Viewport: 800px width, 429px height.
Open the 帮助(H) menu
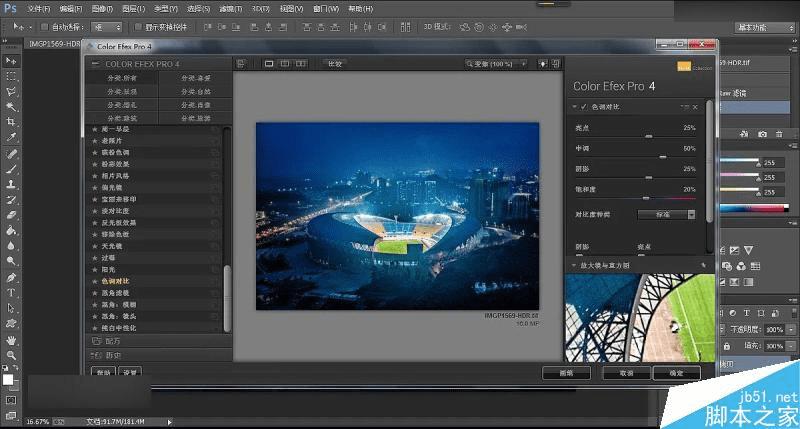[360, 9]
